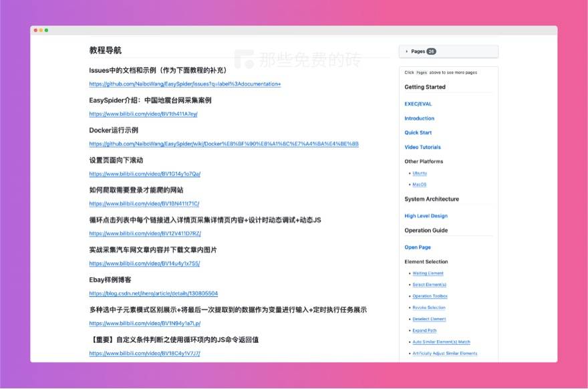The width and height of the screenshot is (588, 389).
Task: Click the Getting Started sidebar heading
Action: coord(425,87)
